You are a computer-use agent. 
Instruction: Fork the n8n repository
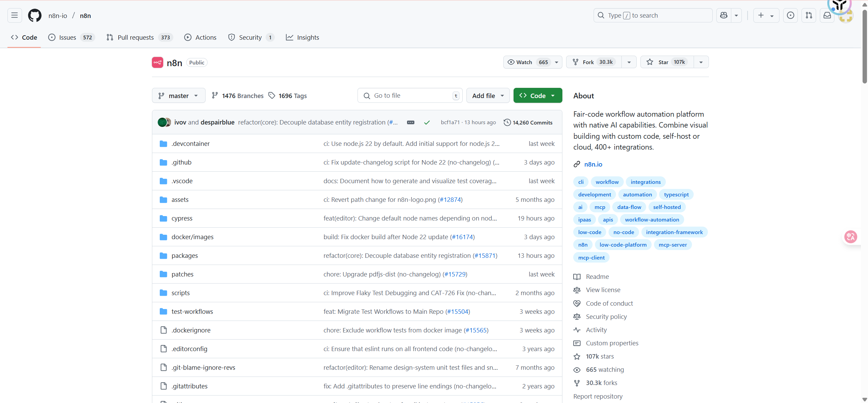click(x=594, y=62)
